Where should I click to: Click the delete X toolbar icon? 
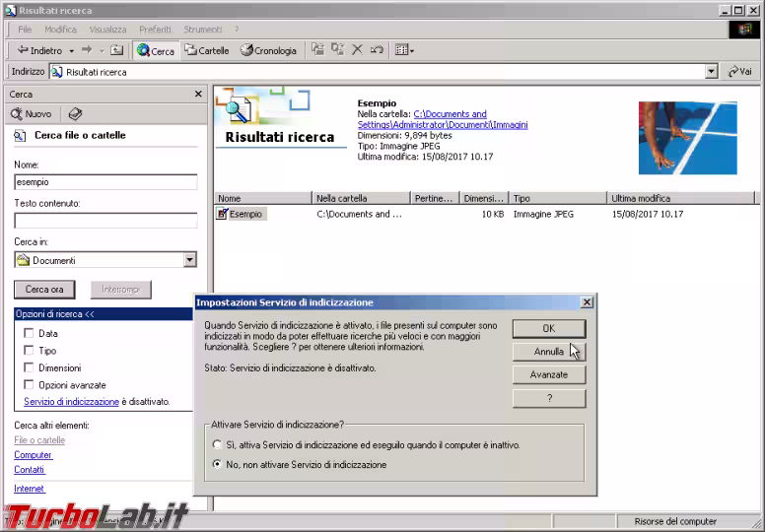coord(357,50)
